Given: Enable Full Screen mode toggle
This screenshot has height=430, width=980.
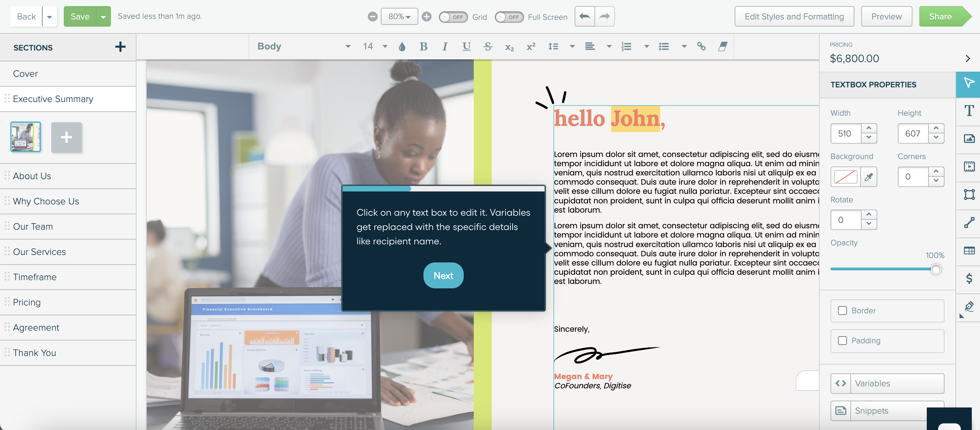Looking at the screenshot, I should [x=509, y=17].
